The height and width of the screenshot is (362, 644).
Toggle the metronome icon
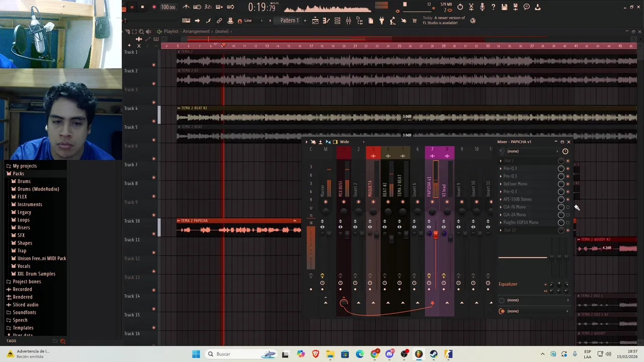(x=186, y=7)
